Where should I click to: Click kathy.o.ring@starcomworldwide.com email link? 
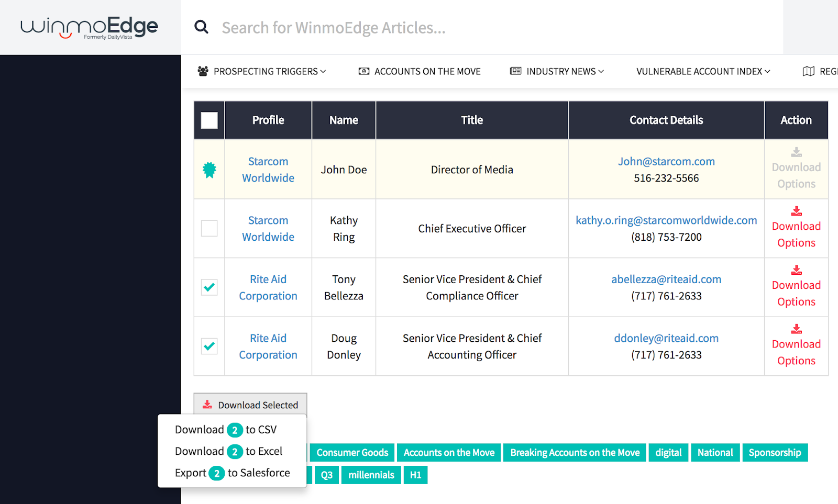pos(666,220)
